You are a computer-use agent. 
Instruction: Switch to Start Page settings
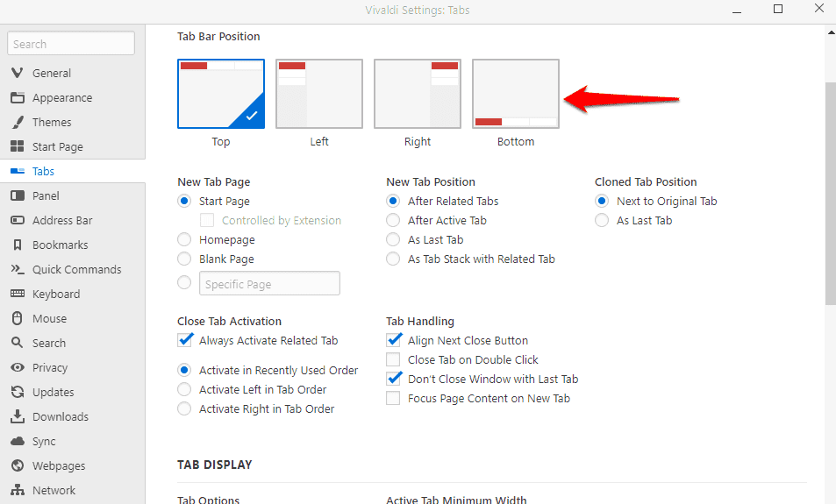[x=58, y=147]
